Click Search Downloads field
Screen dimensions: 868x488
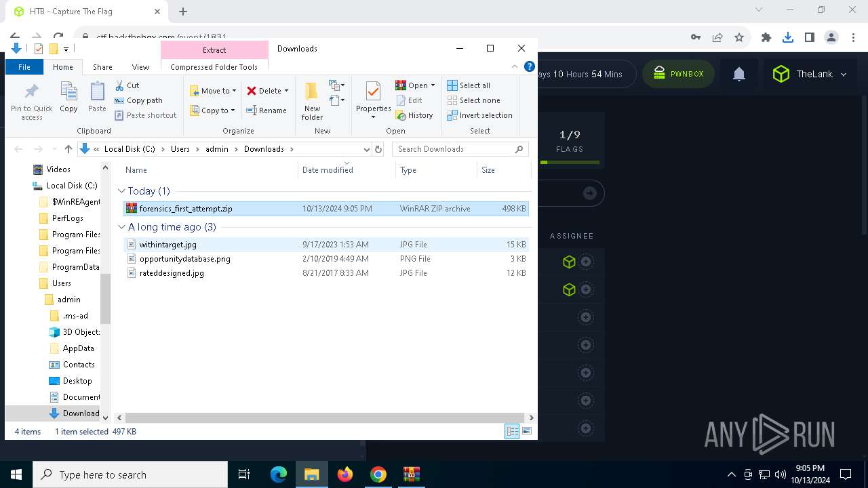tap(460, 149)
